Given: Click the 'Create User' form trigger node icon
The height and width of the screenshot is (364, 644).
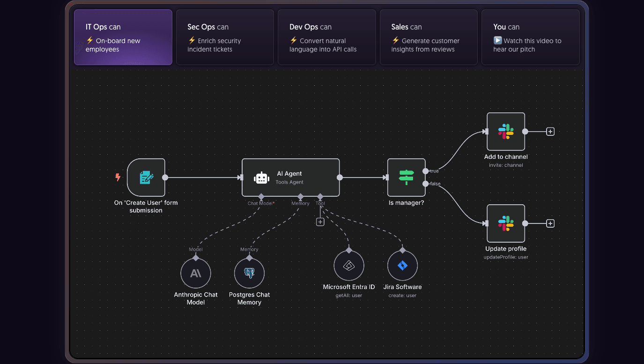Looking at the screenshot, I should (146, 178).
